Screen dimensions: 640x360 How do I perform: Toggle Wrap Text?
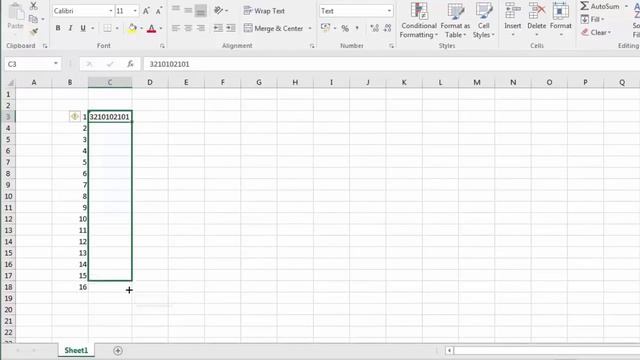coord(264,11)
